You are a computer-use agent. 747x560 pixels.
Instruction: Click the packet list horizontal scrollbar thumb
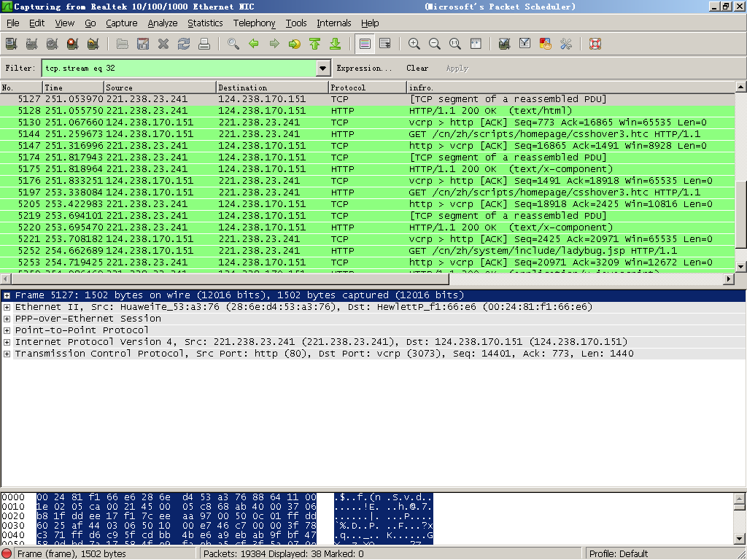(x=228, y=279)
